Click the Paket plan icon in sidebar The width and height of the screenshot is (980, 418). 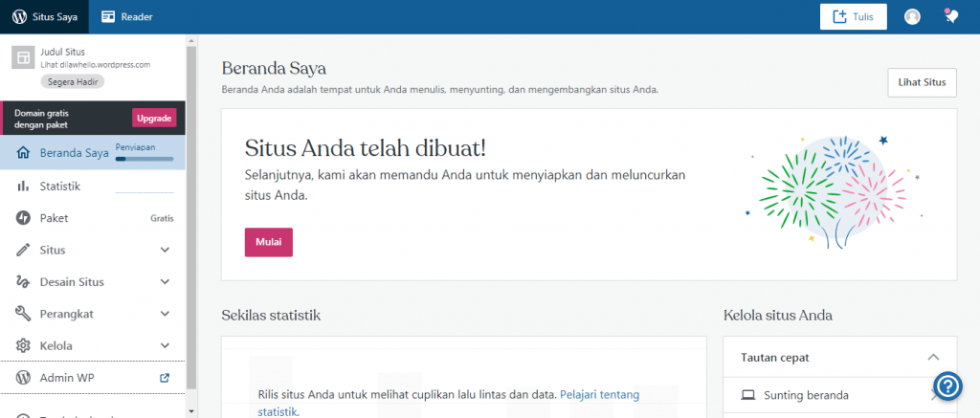(x=23, y=218)
